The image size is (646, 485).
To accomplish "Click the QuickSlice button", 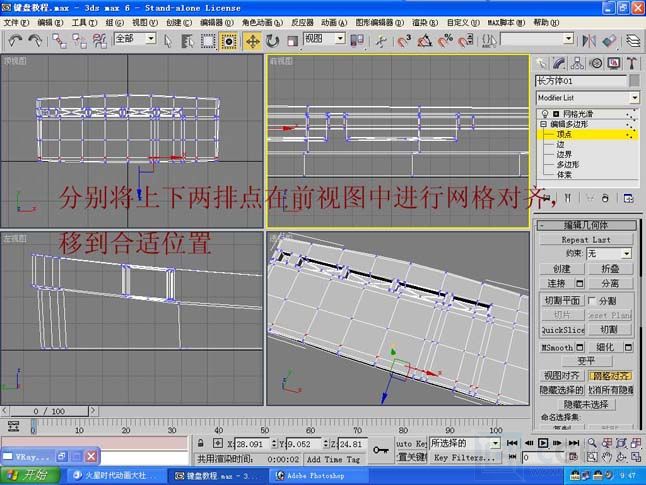I will [562, 330].
